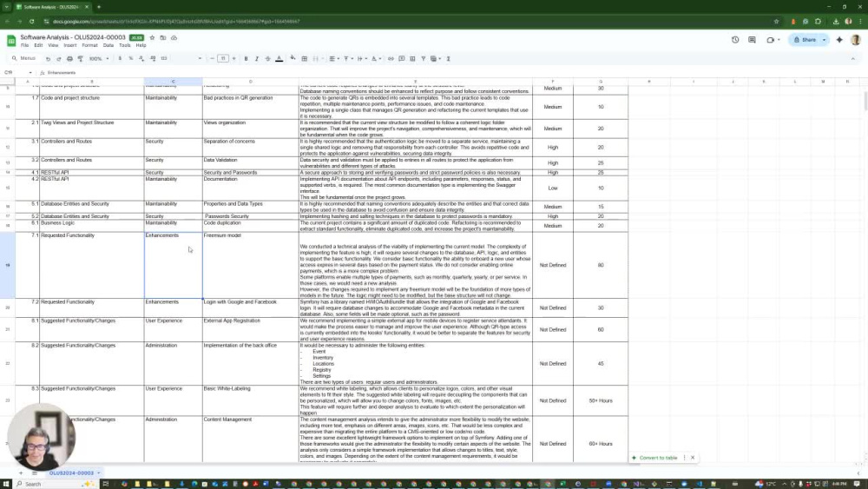Open the File menu
The image size is (868, 489).
pos(25,45)
